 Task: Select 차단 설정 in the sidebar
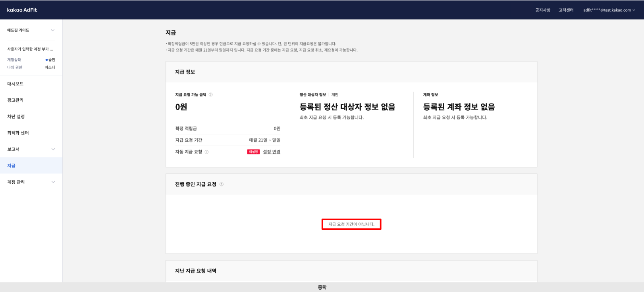[x=16, y=117]
